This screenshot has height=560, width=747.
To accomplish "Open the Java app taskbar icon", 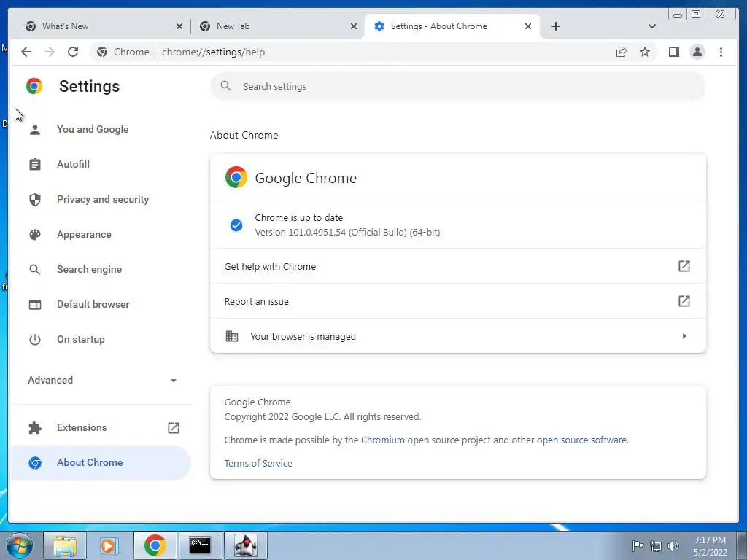I will (x=245, y=545).
